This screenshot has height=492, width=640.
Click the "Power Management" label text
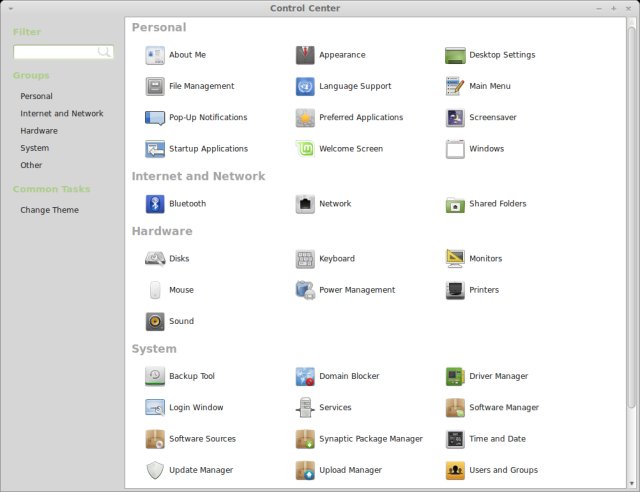[x=357, y=290]
